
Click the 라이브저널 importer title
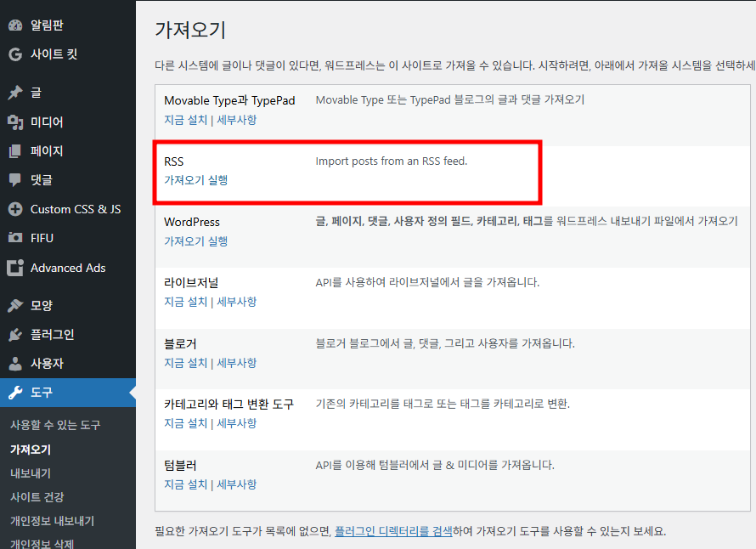click(x=191, y=283)
